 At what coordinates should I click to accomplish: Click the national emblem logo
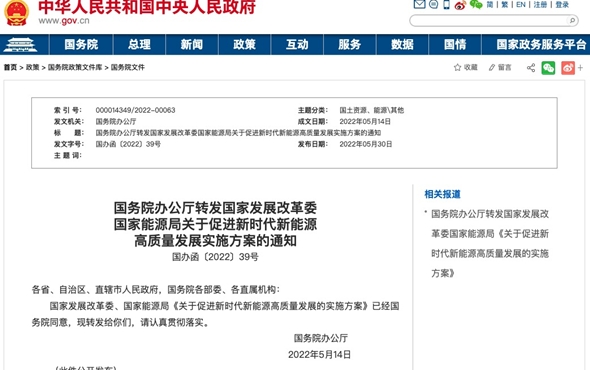(x=16, y=13)
